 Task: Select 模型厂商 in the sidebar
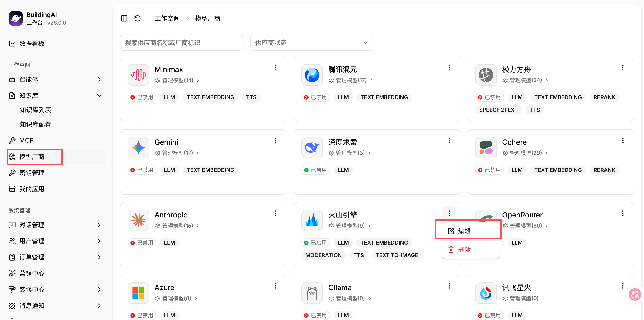tap(56, 157)
